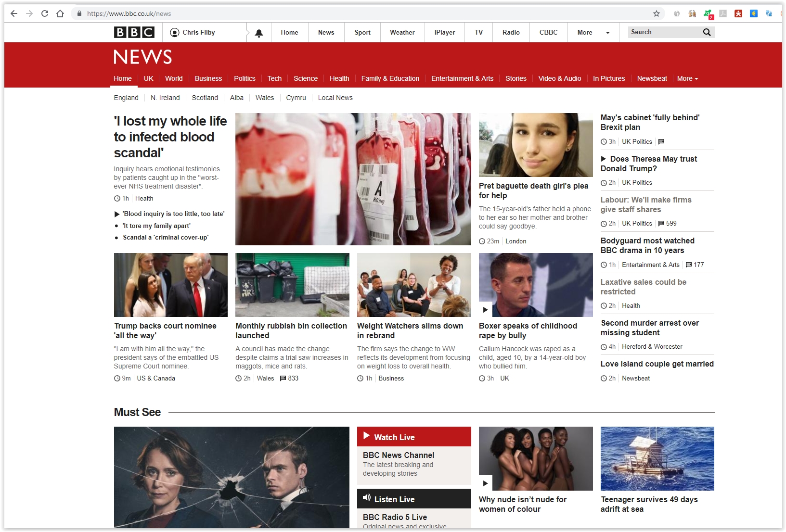Select the World news section
The image size is (786, 532).
point(174,78)
